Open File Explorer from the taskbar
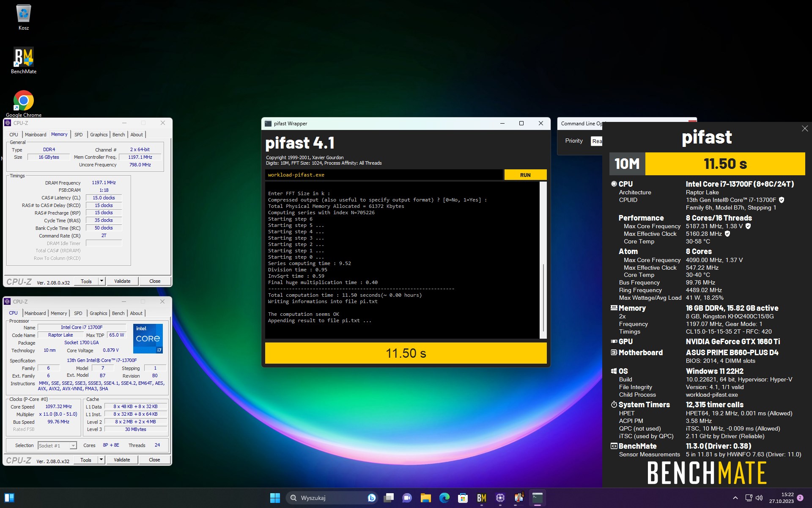 (425, 498)
